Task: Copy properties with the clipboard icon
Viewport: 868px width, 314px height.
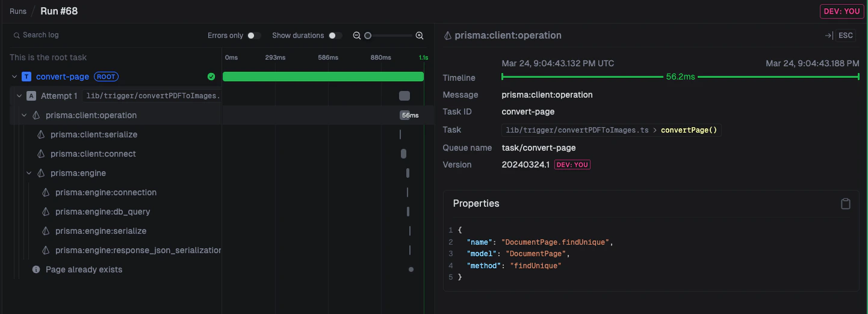Action: 845,204
